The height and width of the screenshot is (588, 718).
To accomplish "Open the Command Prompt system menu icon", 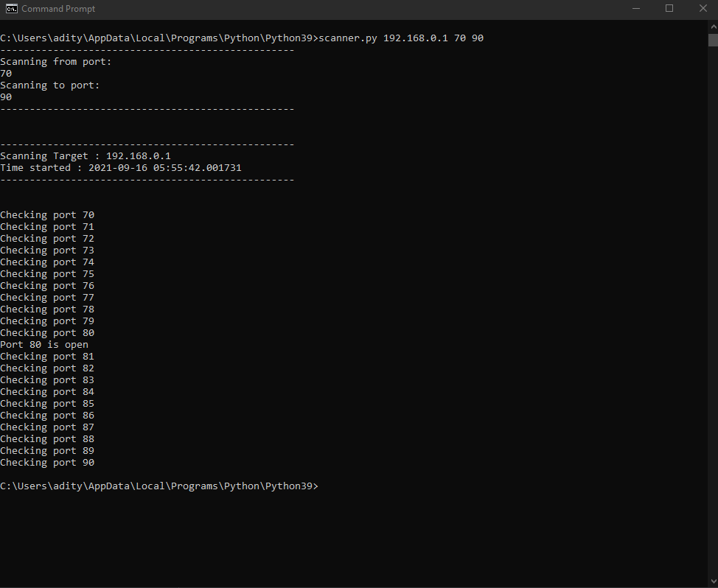I will 10,8.
